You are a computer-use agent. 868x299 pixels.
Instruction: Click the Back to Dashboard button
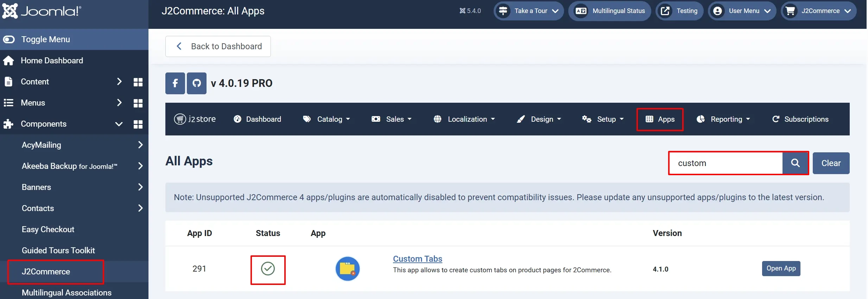218,46
